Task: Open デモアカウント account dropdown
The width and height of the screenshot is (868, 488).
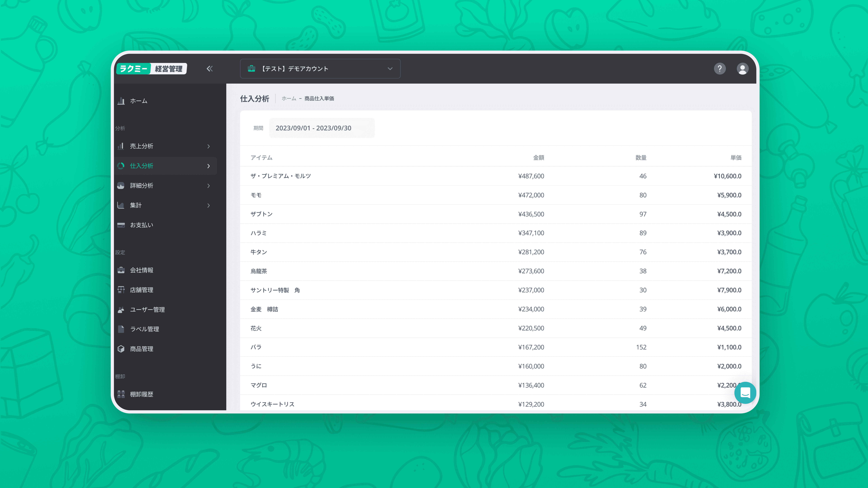Action: click(x=320, y=69)
